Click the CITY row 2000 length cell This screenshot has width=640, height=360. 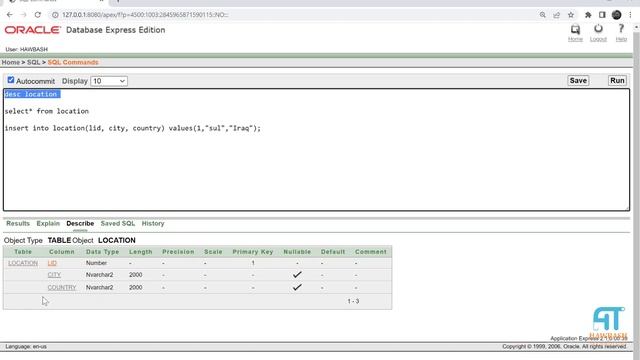pyautogui.click(x=136, y=275)
